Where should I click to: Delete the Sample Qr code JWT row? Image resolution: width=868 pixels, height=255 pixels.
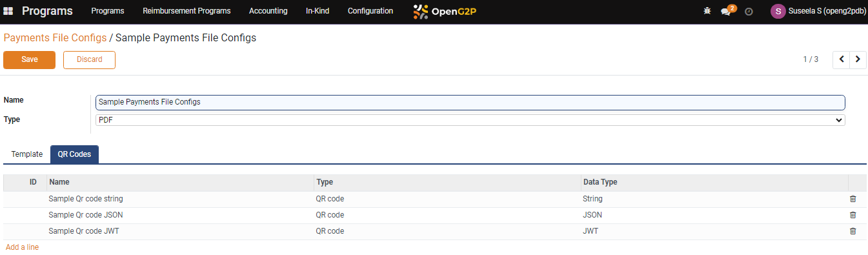[853, 231]
